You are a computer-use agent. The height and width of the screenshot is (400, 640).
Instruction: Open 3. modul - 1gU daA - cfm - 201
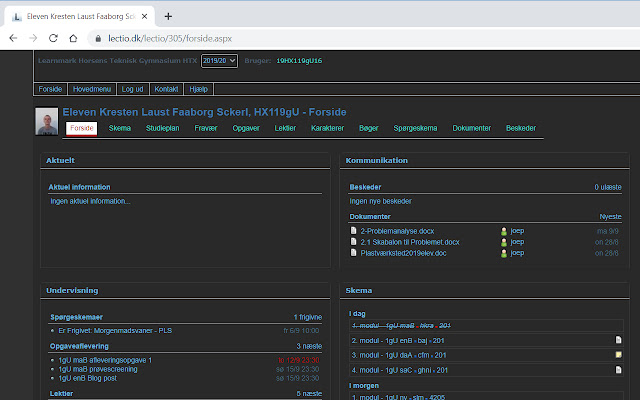(x=399, y=355)
